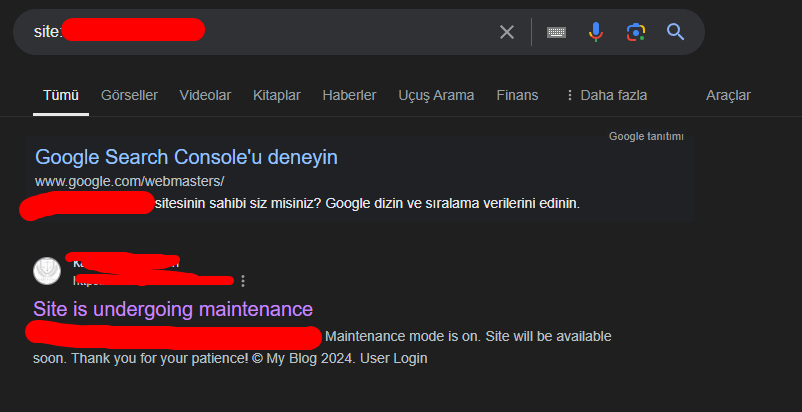Screen dimensions: 802x412
Task: Click inside the search input field
Action: [256, 32]
